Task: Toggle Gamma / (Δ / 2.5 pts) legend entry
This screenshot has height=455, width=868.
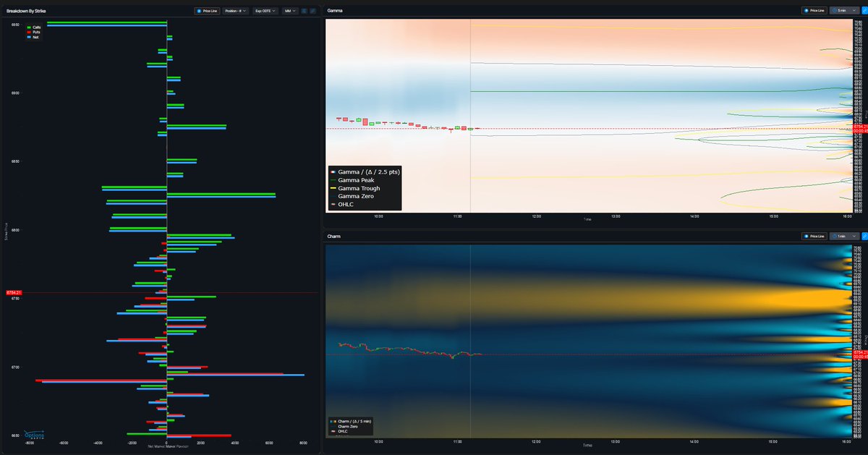Action: click(365, 172)
